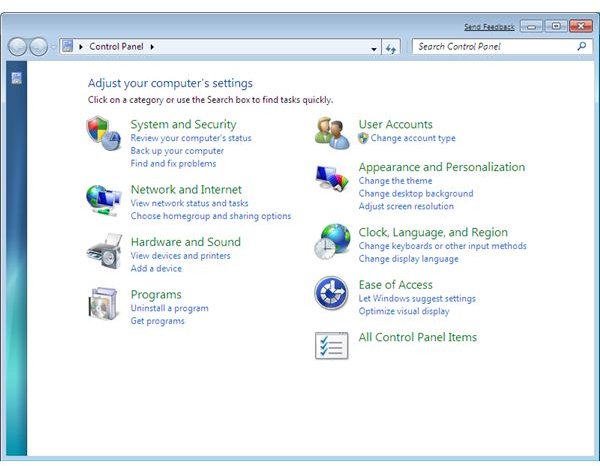Open the Clock, Language, and Region globe icon
This screenshot has width=600, height=466.
(x=332, y=242)
